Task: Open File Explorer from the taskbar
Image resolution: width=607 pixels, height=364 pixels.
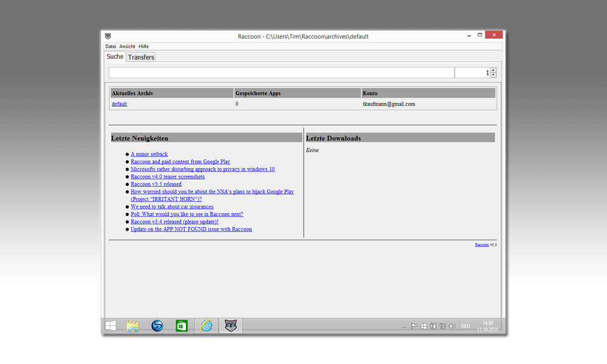Action: (133, 326)
